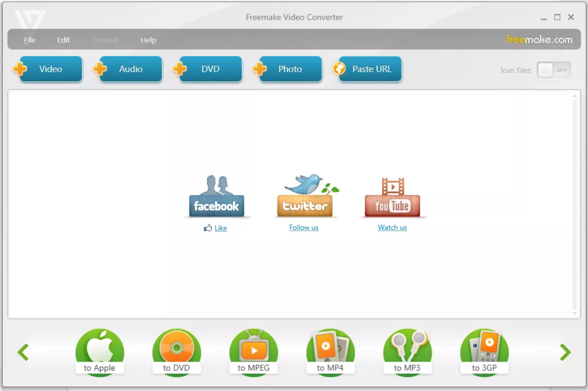
Task: Minimize the Freemake Video Converter window
Action: 543,18
